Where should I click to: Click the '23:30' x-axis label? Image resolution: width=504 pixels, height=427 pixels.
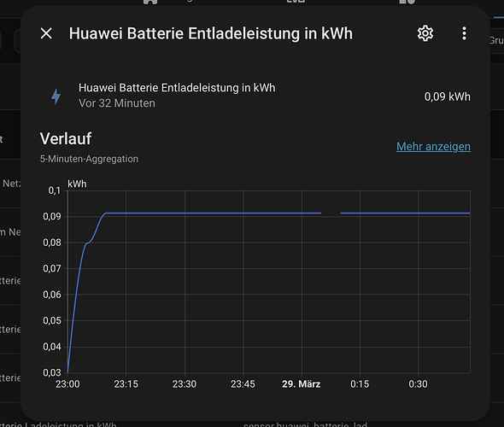tap(185, 384)
